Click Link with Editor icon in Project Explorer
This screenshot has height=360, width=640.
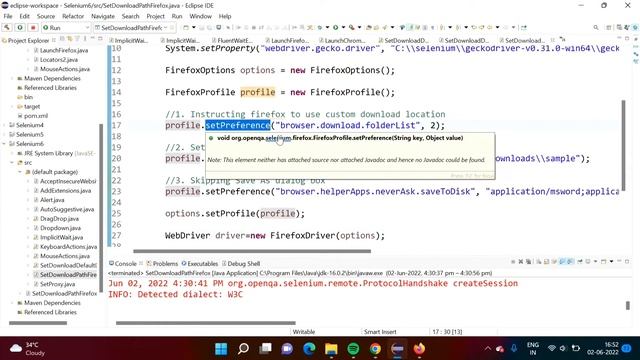tap(70, 39)
